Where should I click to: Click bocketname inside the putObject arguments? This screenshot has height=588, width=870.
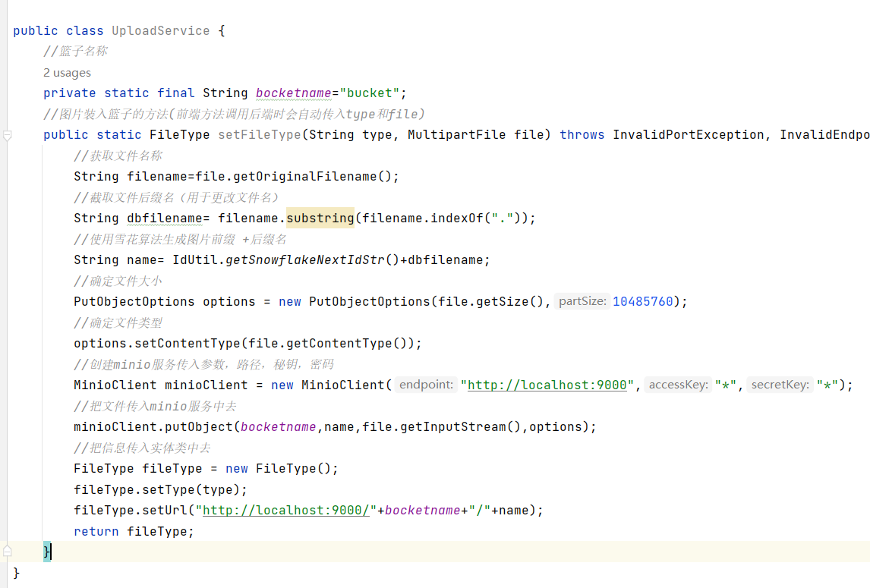pos(278,426)
